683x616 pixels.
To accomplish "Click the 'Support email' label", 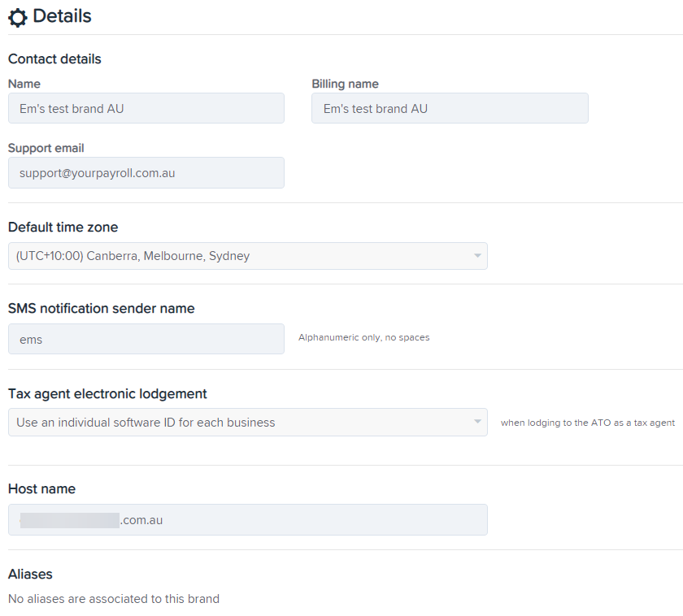I will click(x=46, y=148).
